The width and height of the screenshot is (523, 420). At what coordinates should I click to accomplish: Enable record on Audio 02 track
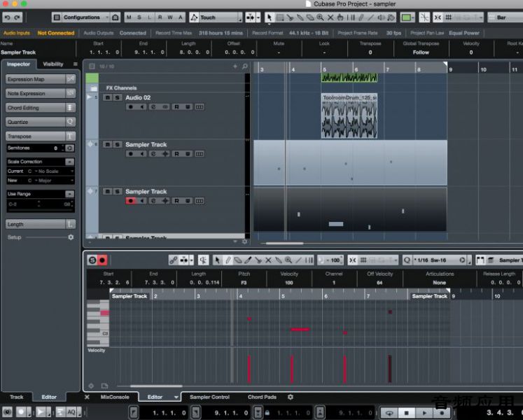[x=131, y=107]
